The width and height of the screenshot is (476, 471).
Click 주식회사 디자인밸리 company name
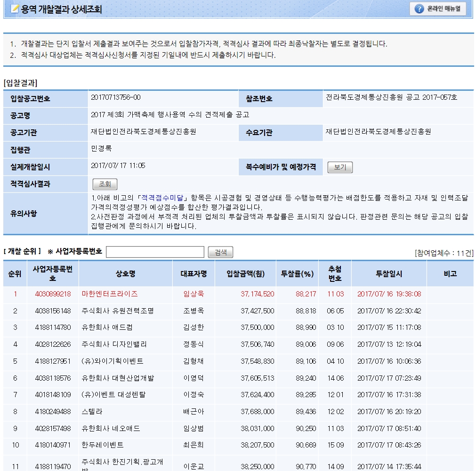coord(114,344)
